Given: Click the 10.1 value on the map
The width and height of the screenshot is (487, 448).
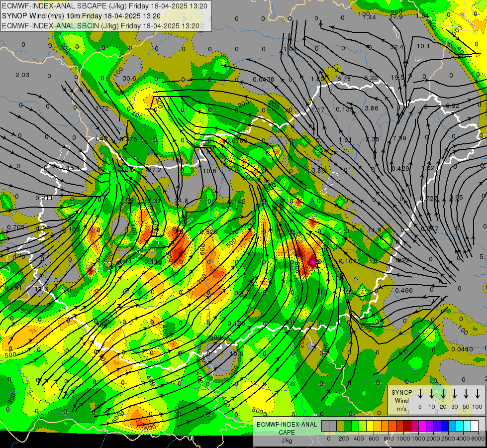Looking at the screenshot, I should tap(423, 46).
